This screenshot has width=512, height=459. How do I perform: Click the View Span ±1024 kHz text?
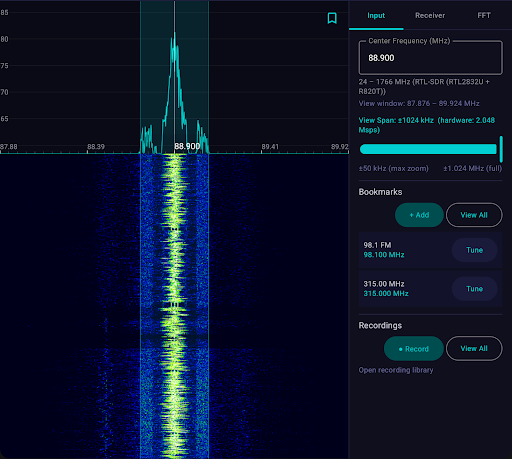(x=396, y=120)
